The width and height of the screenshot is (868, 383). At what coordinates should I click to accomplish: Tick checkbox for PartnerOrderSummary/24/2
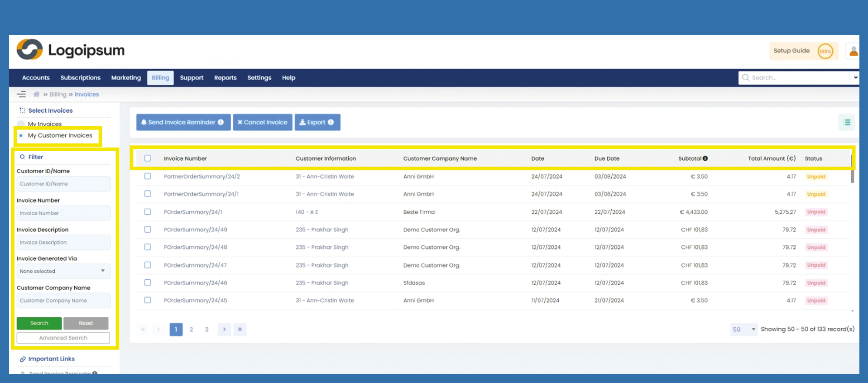click(148, 176)
